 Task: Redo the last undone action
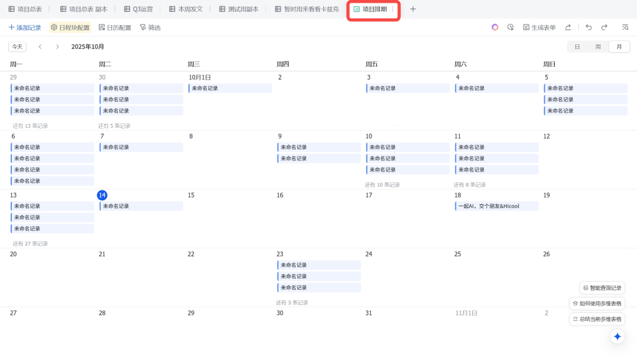click(604, 27)
